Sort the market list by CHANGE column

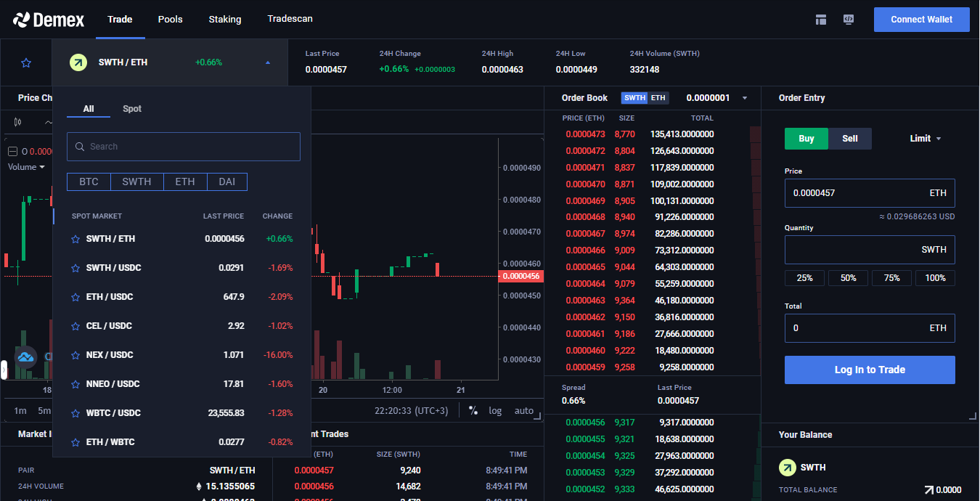pos(277,216)
